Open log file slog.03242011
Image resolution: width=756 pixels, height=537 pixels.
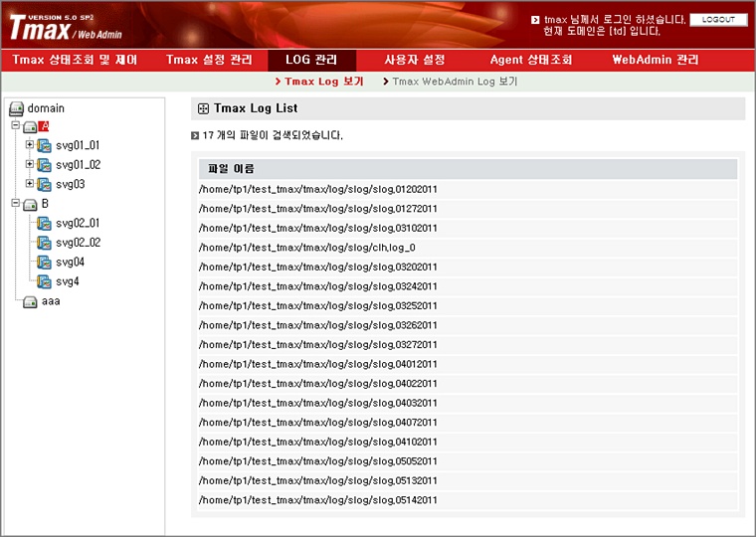click(318, 286)
